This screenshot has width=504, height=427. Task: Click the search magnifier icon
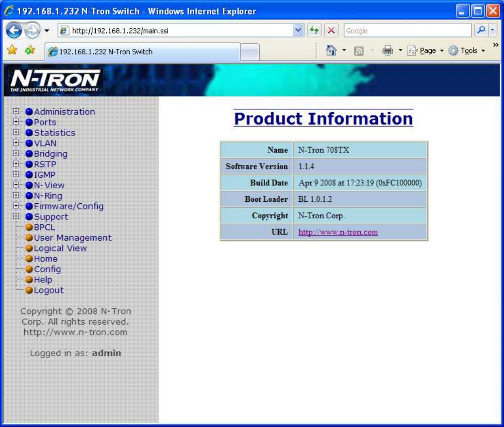point(481,30)
